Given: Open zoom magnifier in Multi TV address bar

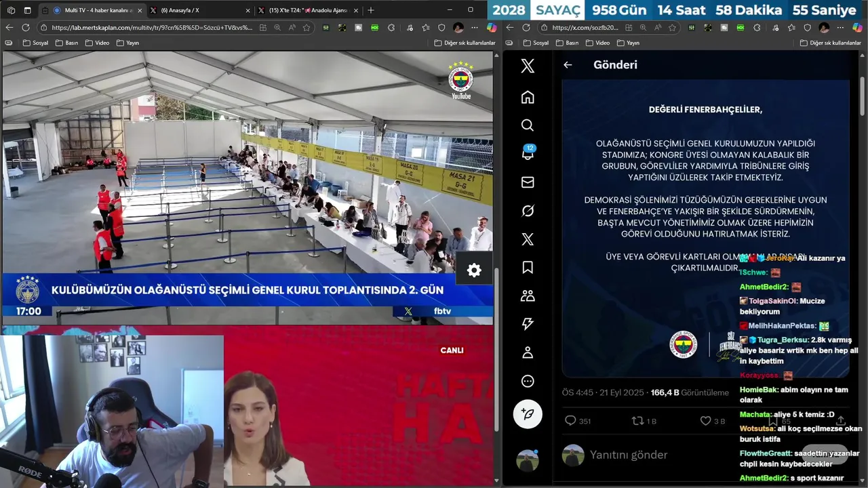Looking at the screenshot, I should pos(277,28).
